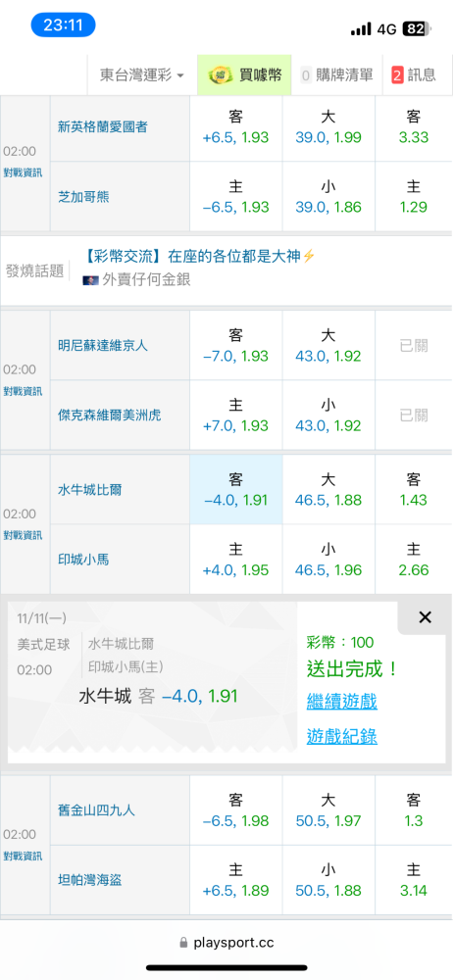Select Buccaneers 主 +6.5, 1.89 spread
Screen dimensions: 453x980
(236, 881)
